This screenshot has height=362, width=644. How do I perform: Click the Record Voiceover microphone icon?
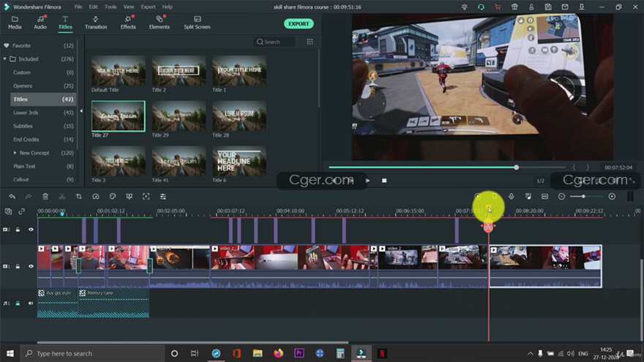click(512, 197)
